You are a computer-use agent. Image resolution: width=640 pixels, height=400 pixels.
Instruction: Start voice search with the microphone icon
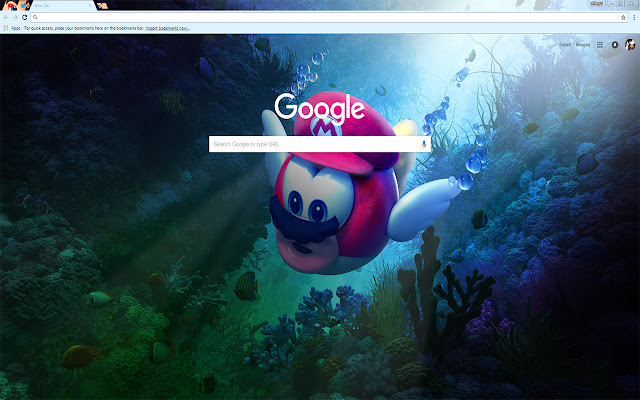pos(424,144)
